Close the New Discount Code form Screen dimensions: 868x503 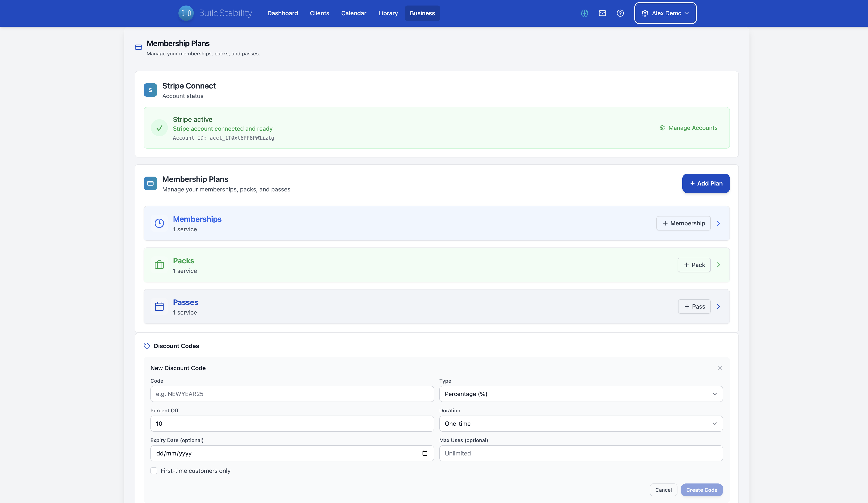click(720, 368)
